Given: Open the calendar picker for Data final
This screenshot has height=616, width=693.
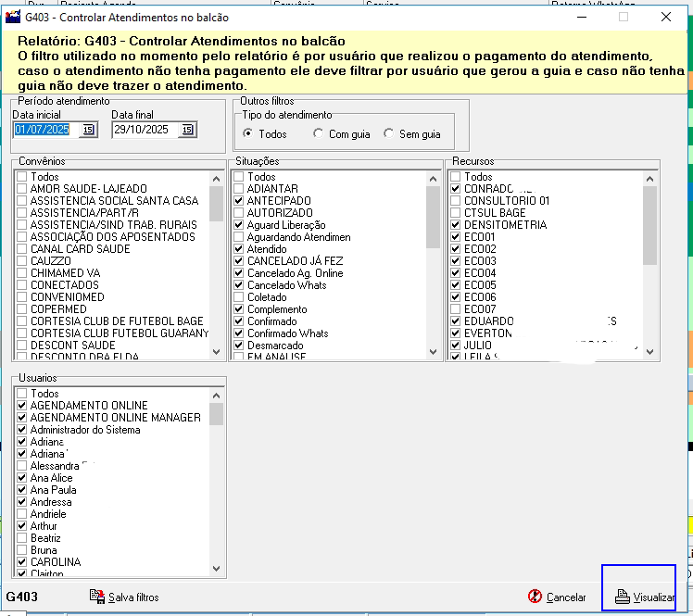Looking at the screenshot, I should pos(187,130).
